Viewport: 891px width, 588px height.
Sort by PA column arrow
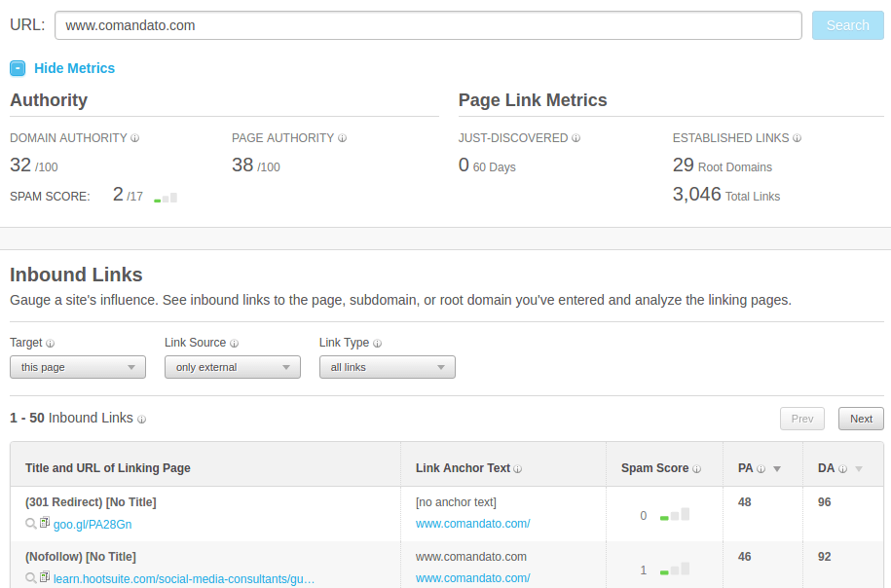(x=777, y=468)
